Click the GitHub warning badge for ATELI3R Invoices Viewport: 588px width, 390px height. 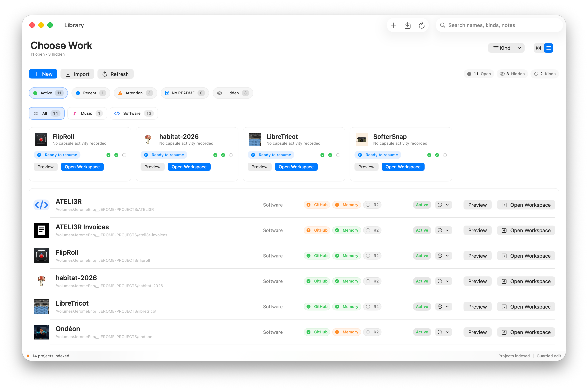click(317, 230)
